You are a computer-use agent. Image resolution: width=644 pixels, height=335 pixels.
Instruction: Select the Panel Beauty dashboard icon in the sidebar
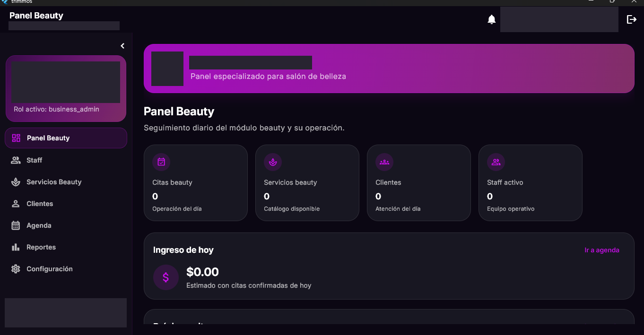click(x=16, y=138)
